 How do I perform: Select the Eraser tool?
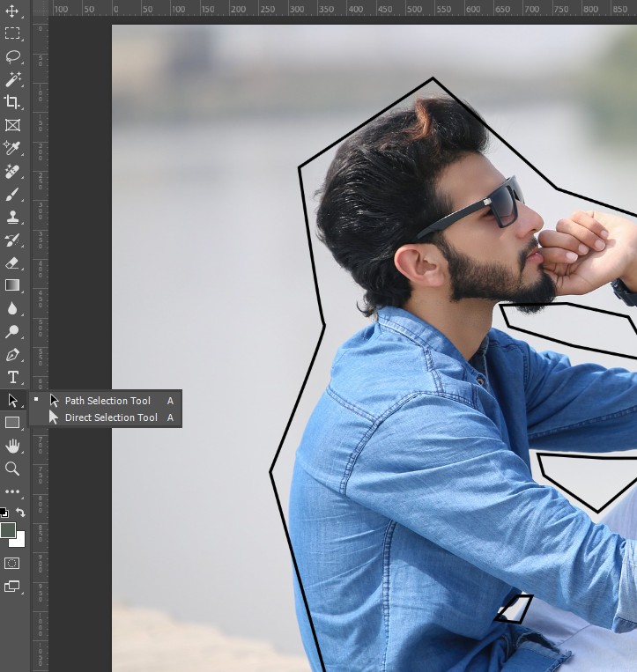tap(12, 262)
